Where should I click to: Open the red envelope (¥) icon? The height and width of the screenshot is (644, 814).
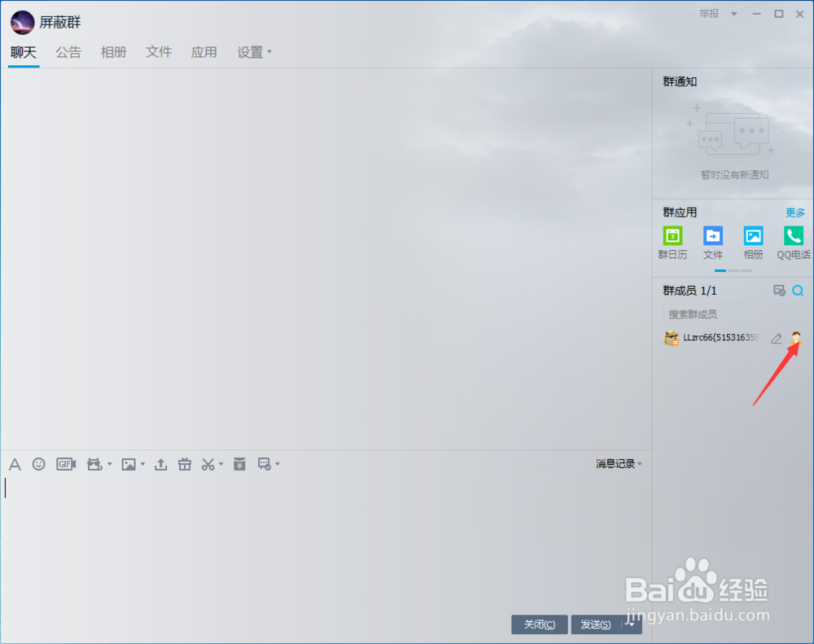click(239, 464)
